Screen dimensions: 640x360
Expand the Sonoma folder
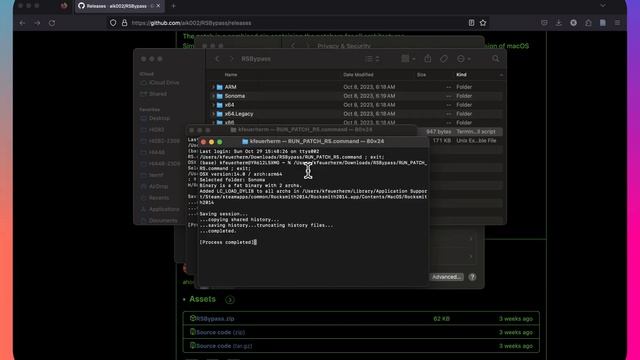click(x=213, y=96)
